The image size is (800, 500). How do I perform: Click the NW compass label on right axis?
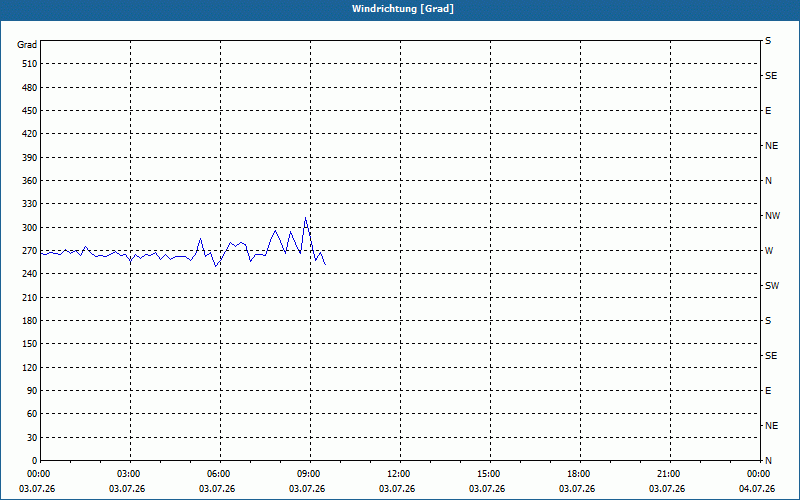[x=772, y=216]
